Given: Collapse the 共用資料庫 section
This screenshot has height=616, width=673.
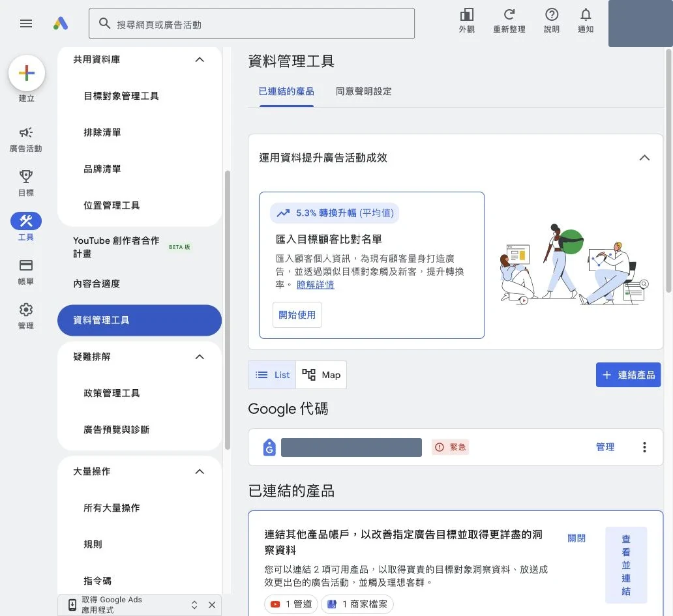Looking at the screenshot, I should point(200,59).
